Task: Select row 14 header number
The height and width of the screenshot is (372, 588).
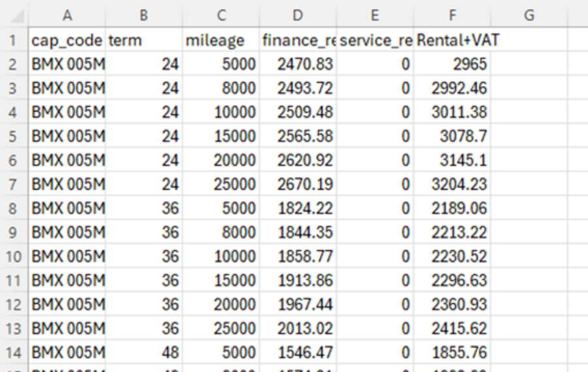Action: click(x=13, y=352)
